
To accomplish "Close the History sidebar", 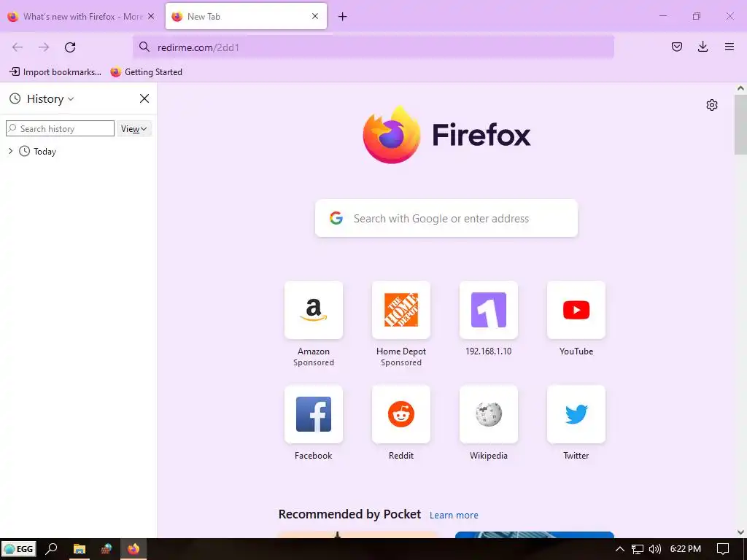I will pos(144,98).
